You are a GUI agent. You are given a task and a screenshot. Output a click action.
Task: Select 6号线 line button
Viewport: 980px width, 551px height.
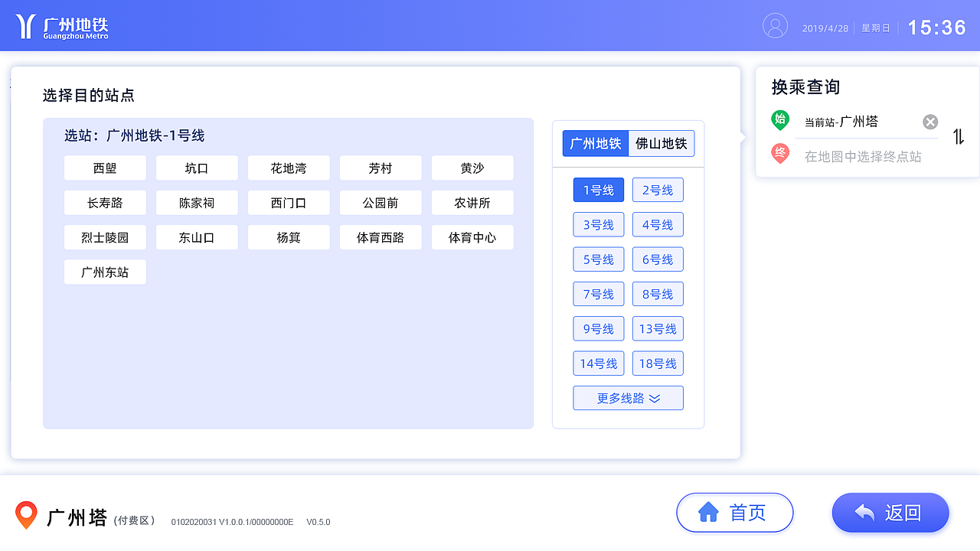(658, 259)
